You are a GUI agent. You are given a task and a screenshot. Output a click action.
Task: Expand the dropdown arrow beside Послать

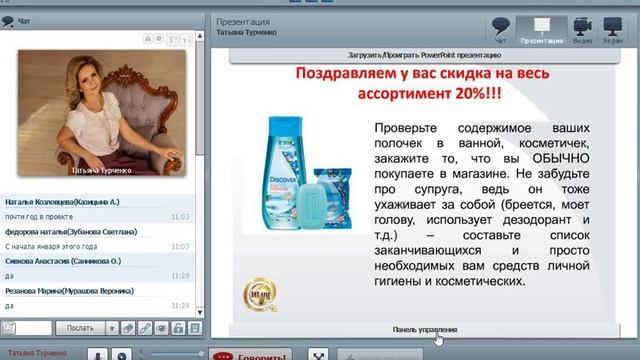pos(111,328)
